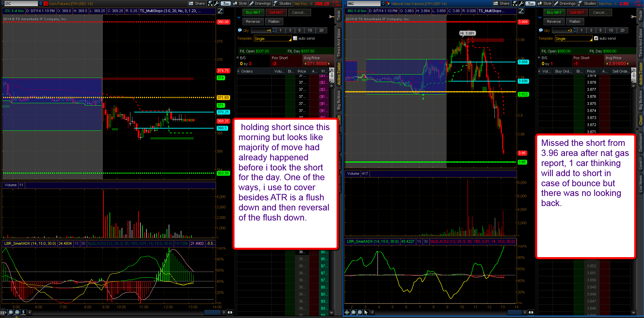Open the Big Buttons side tab in /ZC panel

(339, 100)
